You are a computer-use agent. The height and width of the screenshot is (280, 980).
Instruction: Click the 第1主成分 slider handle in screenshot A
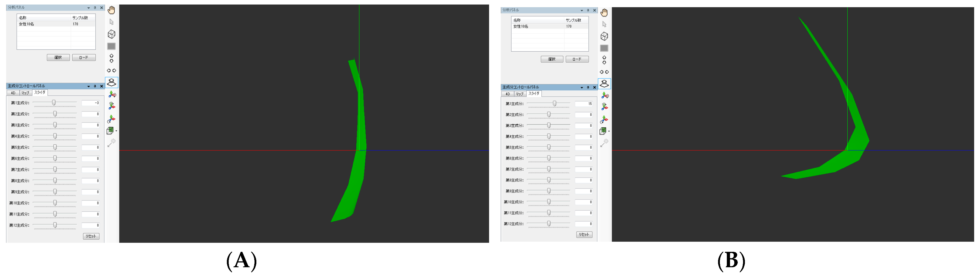54,103
